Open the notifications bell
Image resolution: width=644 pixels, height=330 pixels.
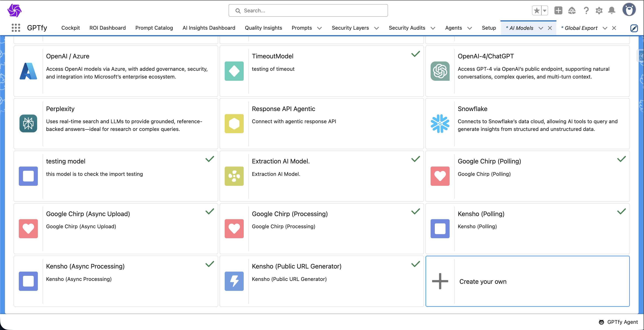tap(611, 10)
